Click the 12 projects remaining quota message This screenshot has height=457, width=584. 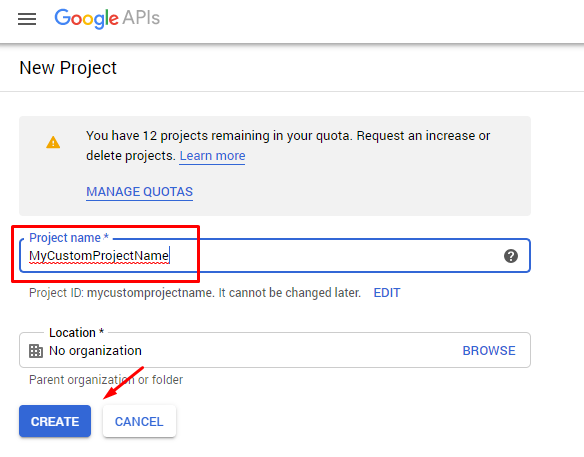pyautogui.click(x=288, y=146)
